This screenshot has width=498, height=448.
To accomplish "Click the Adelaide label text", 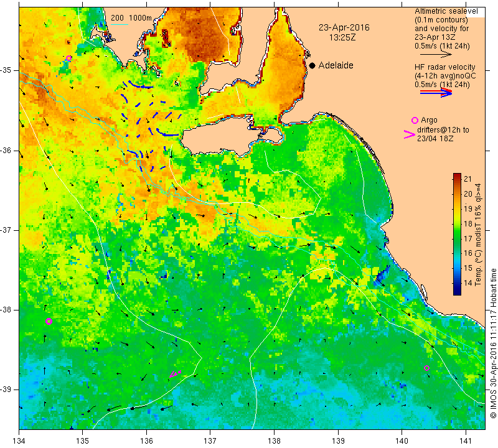I will click(336, 65).
